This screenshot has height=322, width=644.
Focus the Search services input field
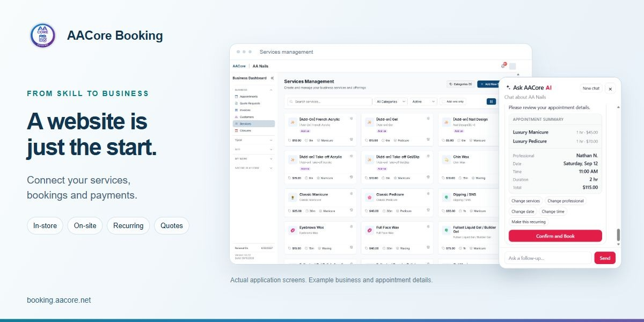329,101
